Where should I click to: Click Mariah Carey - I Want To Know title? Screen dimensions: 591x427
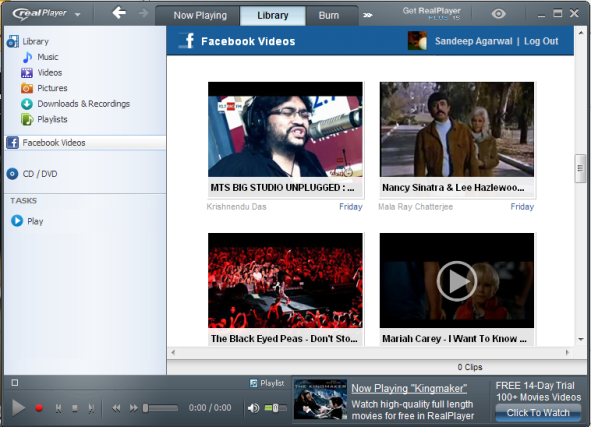[454, 338]
